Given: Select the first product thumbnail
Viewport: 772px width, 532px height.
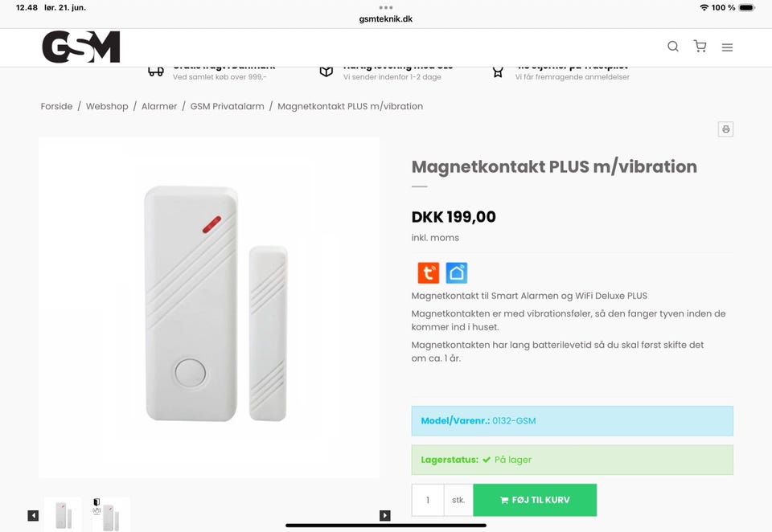Looking at the screenshot, I should [63, 514].
